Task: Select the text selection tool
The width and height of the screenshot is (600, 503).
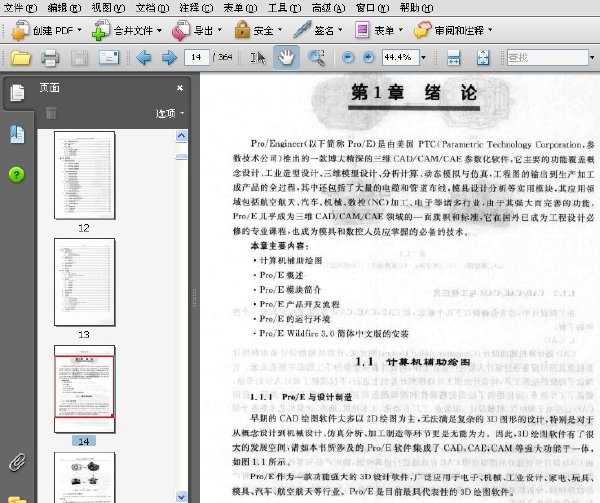Action: pyautogui.click(x=258, y=58)
